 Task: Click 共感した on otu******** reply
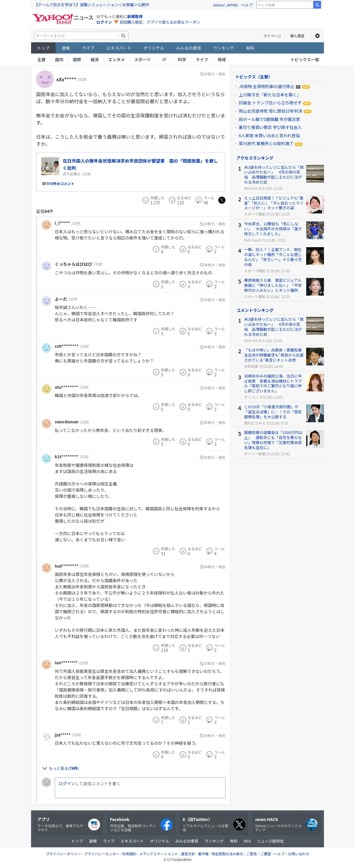[164, 407]
